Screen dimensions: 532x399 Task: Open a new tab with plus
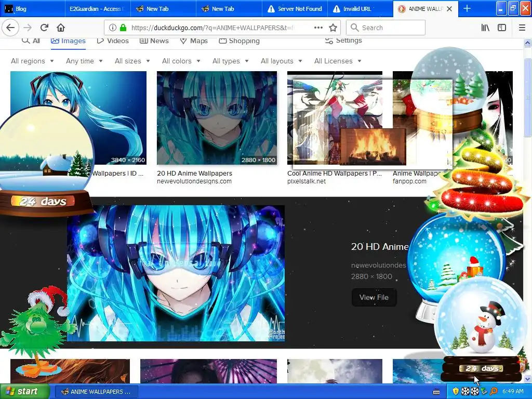(x=467, y=8)
